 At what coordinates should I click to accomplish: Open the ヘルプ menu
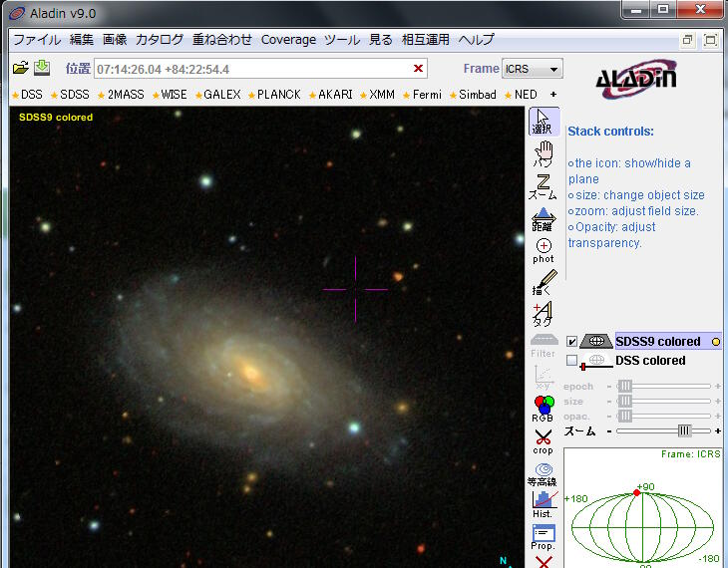point(477,40)
